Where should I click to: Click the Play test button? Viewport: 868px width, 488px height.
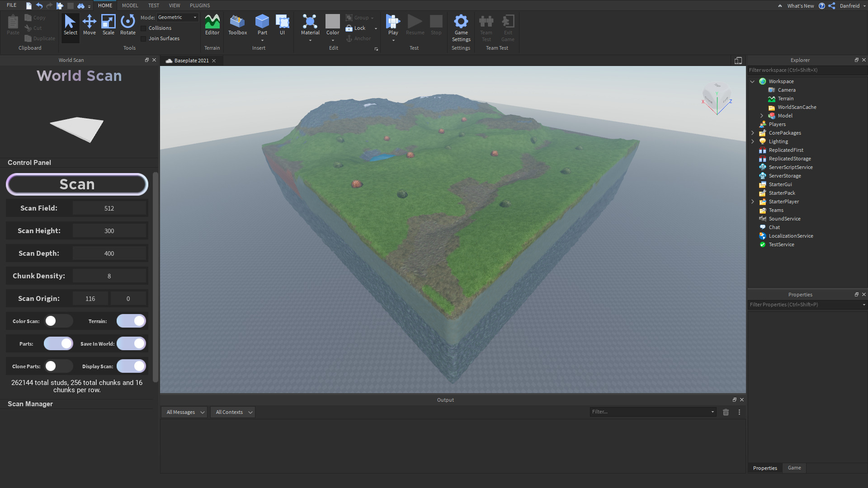393,22
